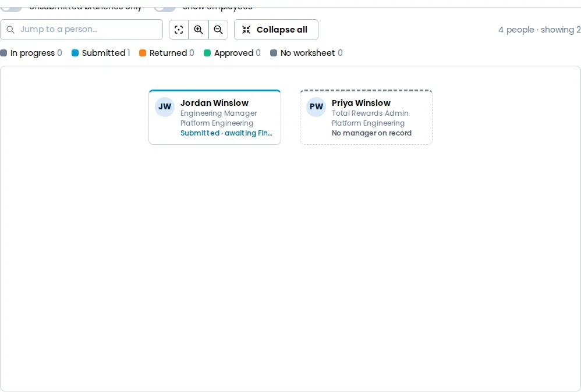581x392 pixels.
Task: Click the PW avatar
Action: click(316, 106)
